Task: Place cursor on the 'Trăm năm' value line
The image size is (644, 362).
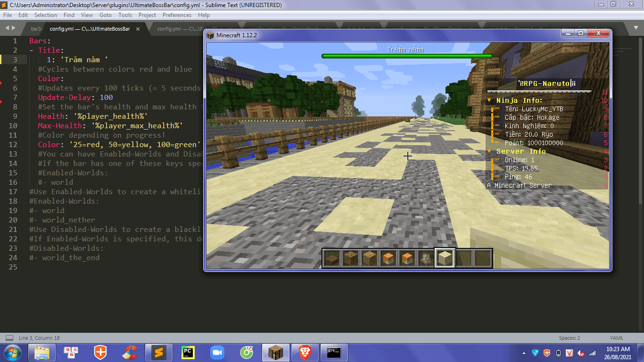Action: tap(78, 60)
